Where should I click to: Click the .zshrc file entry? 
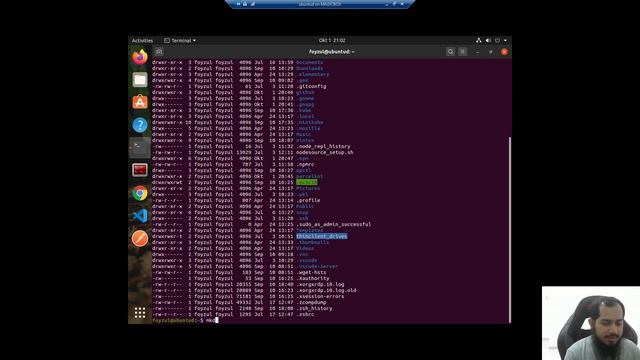305,314
